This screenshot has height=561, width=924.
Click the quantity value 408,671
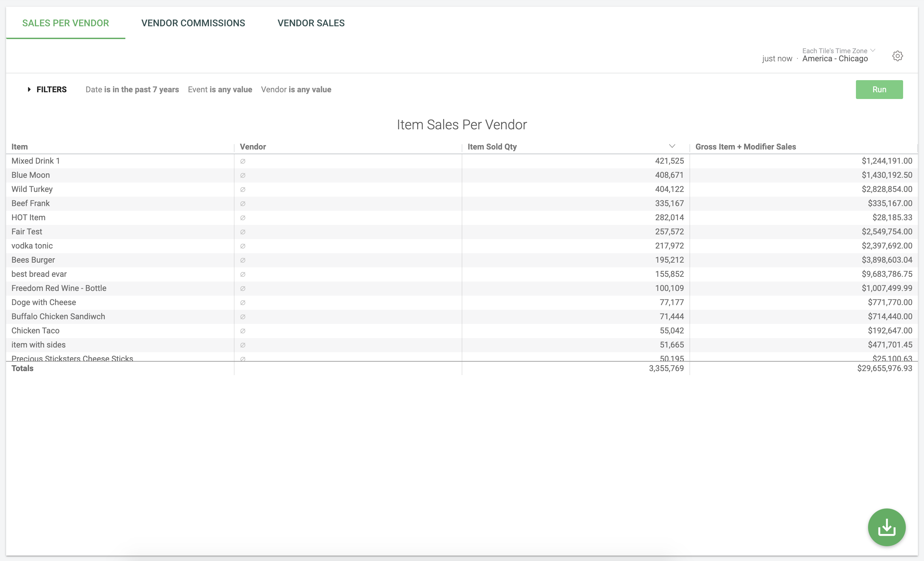[669, 175]
